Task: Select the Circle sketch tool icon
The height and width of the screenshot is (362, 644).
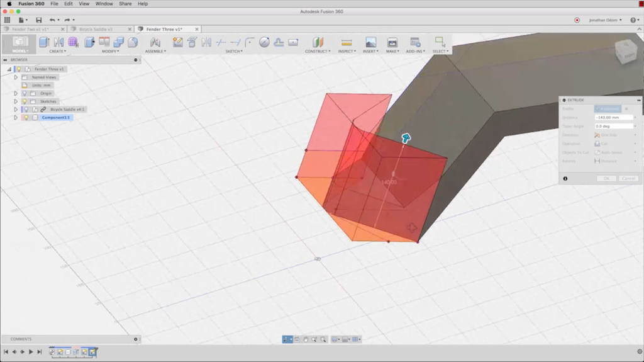Action: 265,42
